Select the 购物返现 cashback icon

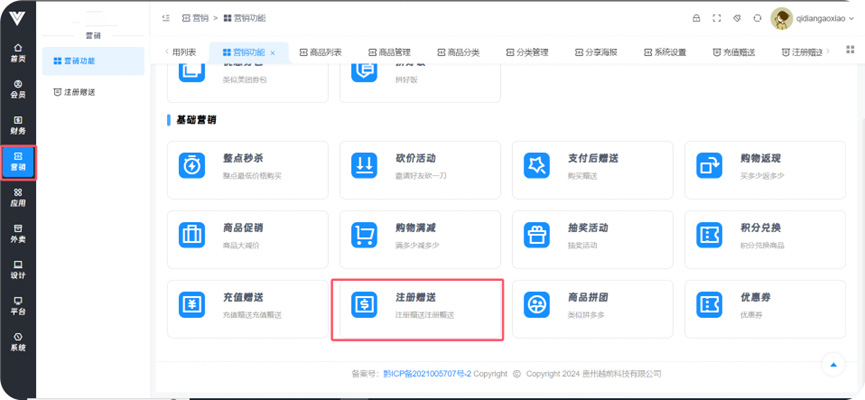click(709, 165)
